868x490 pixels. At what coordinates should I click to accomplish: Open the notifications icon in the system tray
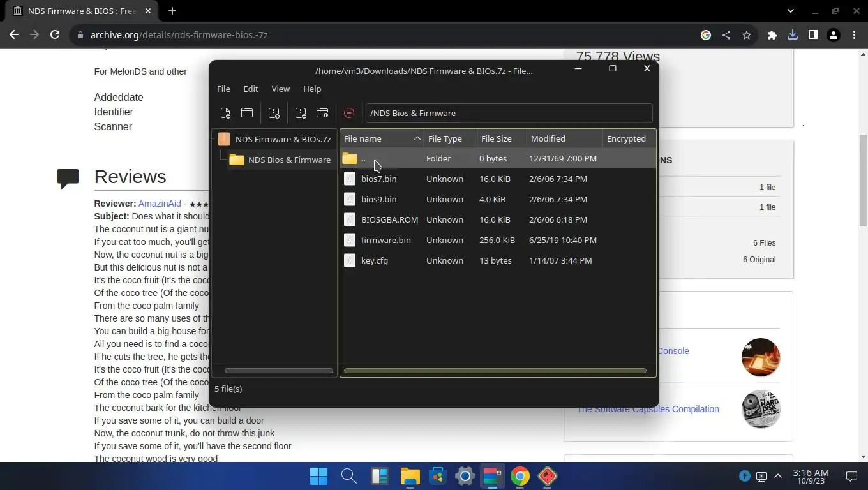(851, 476)
